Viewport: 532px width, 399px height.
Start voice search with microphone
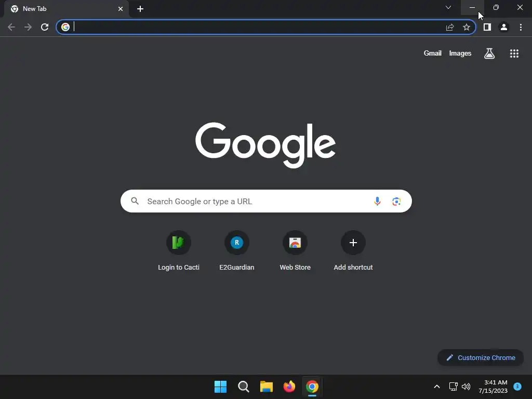[377, 201]
